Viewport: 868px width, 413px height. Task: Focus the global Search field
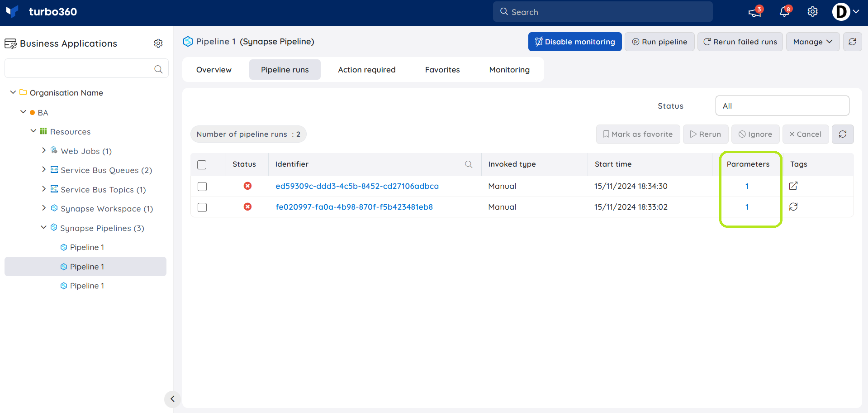602,12
